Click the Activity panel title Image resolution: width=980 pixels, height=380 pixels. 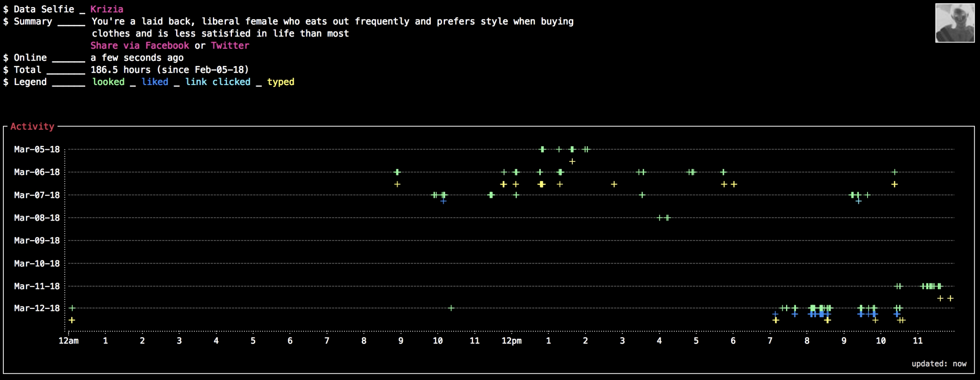click(x=32, y=126)
